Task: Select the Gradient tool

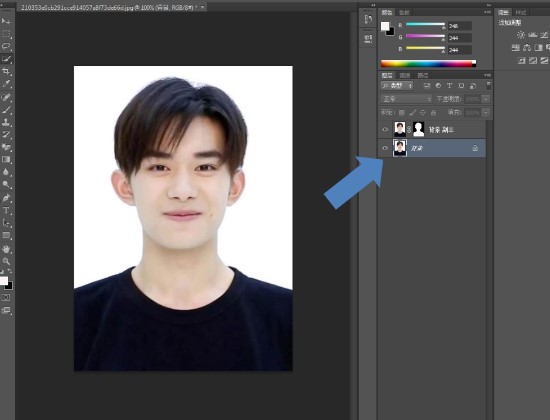Action: [6, 160]
